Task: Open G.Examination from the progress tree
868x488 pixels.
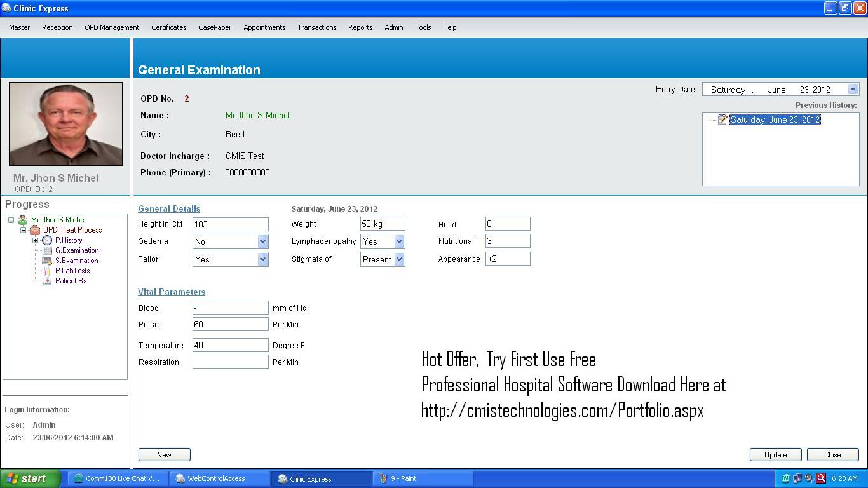Action: [48, 250]
